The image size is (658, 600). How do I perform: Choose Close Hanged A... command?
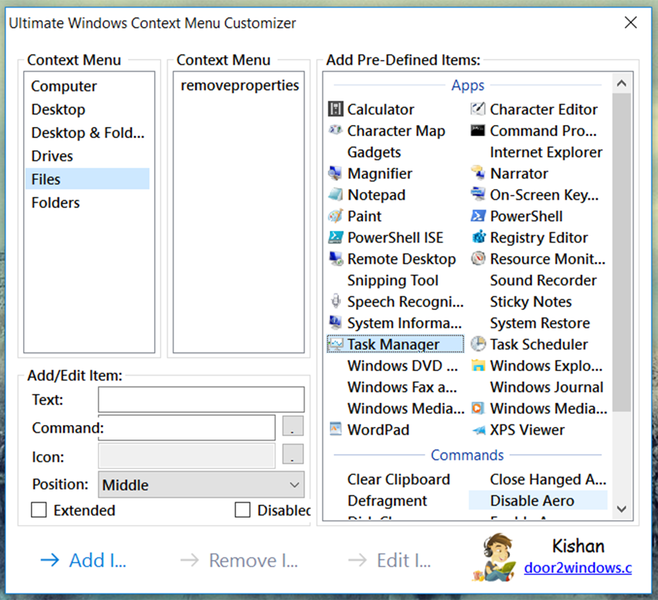point(548,479)
